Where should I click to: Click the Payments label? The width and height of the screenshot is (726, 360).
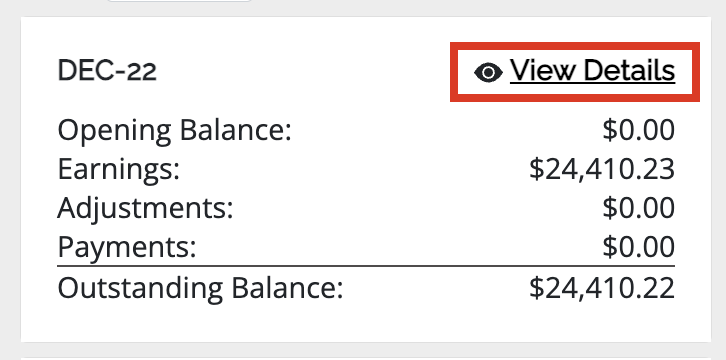[127, 248]
